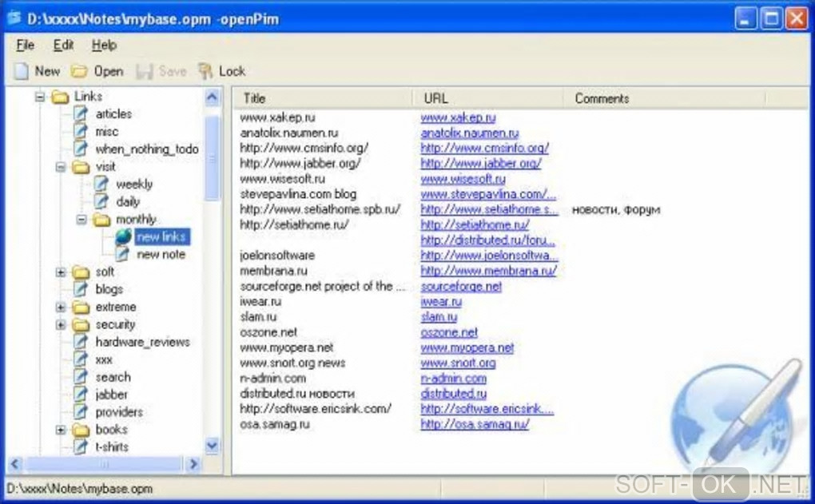
Task: Click the tree scroll left arrow
Action: tap(14, 463)
